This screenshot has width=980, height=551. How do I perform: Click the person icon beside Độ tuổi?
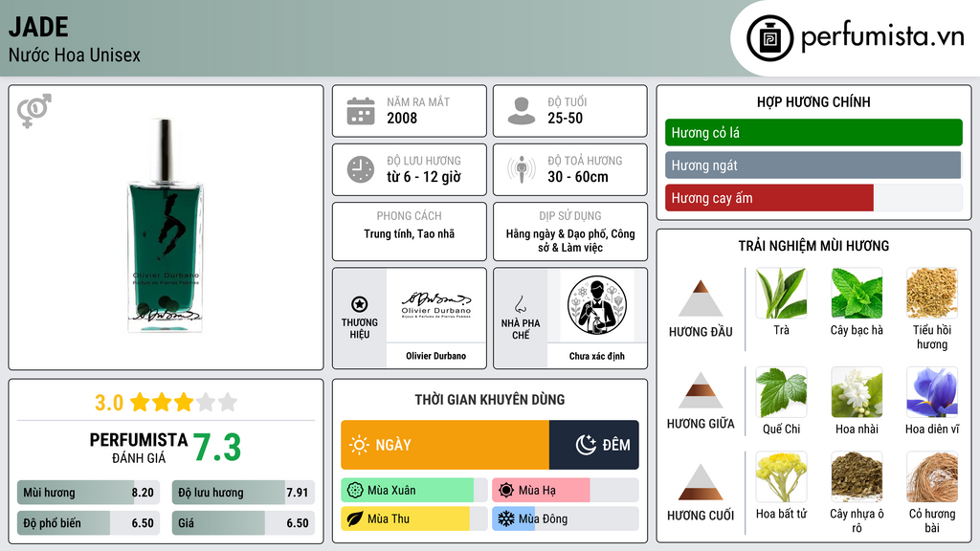pyautogui.click(x=522, y=111)
